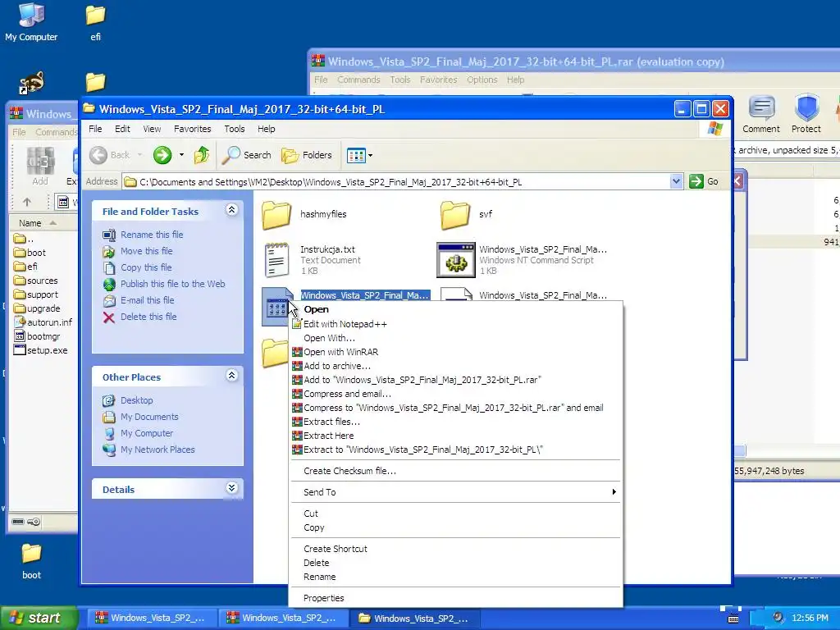Click the Go button beside address bar

[704, 181]
